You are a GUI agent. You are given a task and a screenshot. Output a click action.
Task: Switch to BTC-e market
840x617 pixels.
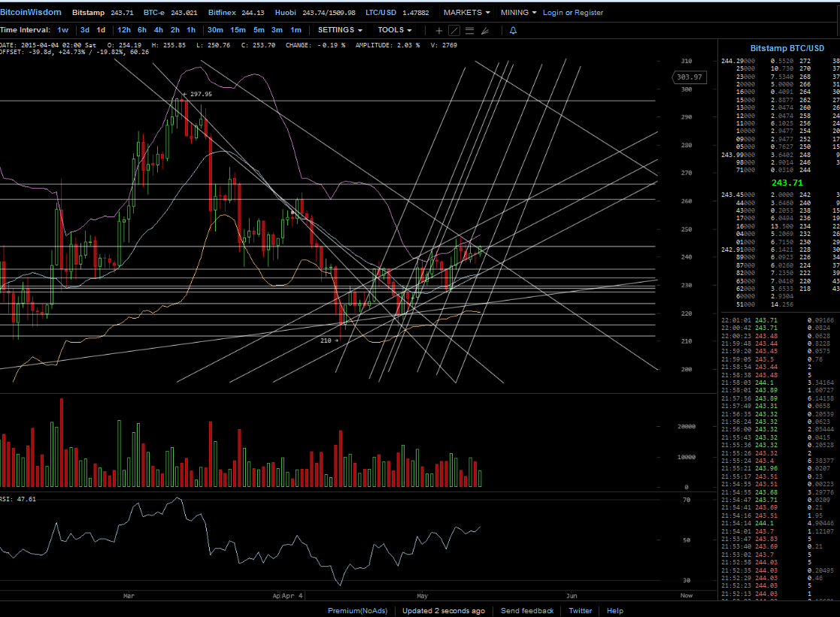pos(153,12)
